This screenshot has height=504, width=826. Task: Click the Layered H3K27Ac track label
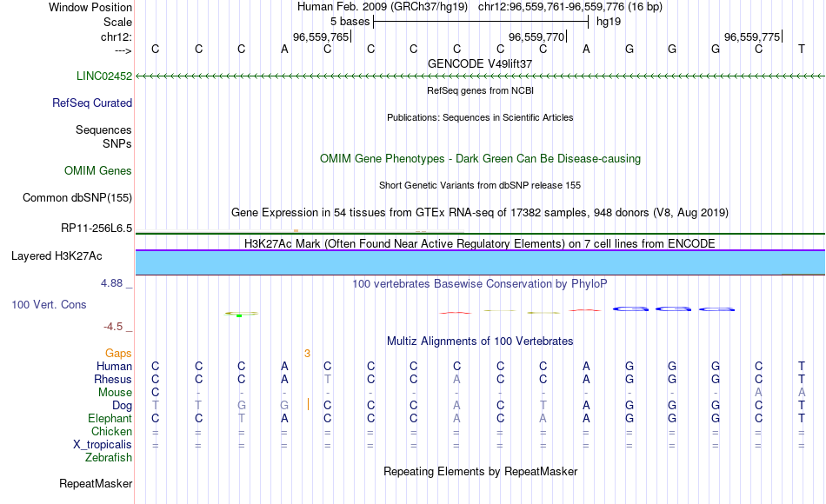click(x=57, y=256)
